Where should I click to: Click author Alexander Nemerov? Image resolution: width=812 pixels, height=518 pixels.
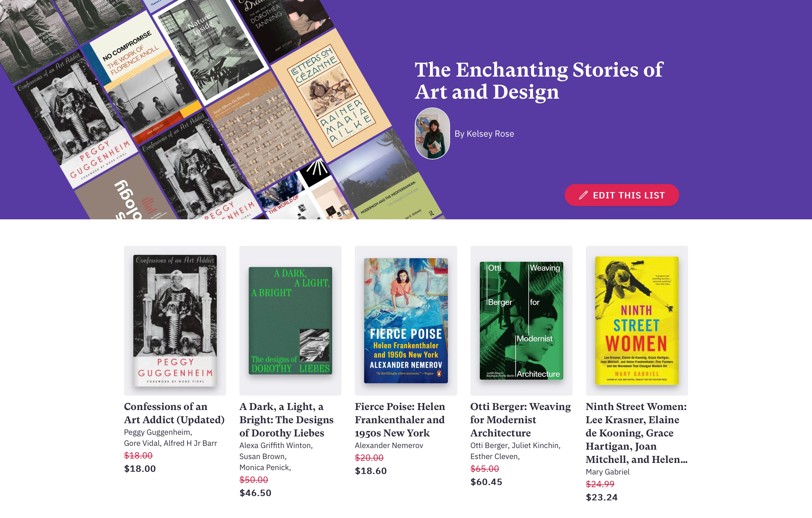(389, 446)
